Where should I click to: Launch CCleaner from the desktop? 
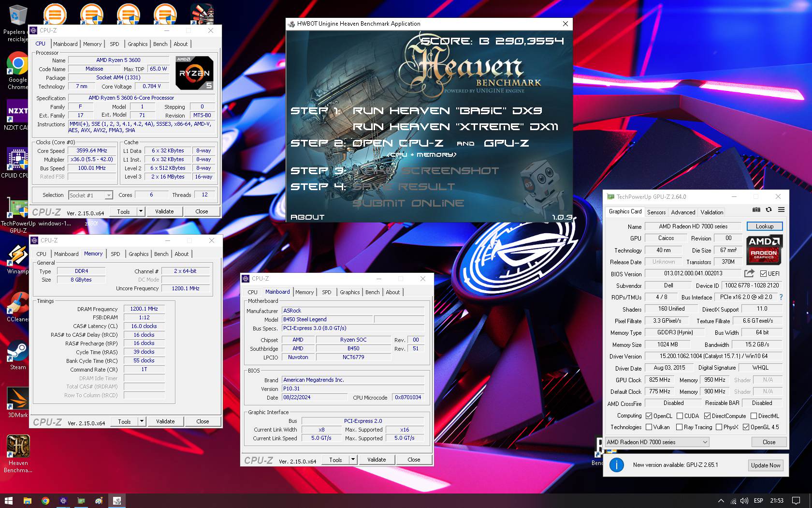(x=18, y=307)
